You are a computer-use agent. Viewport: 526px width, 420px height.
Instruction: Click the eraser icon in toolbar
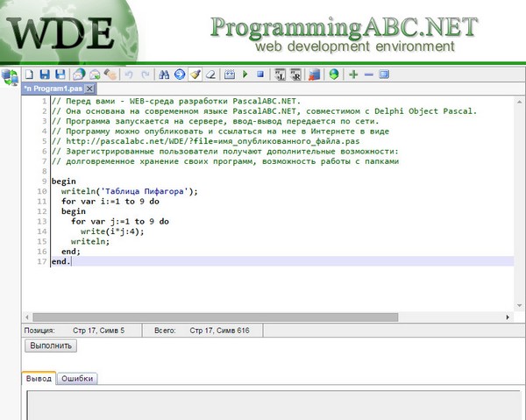(211, 75)
